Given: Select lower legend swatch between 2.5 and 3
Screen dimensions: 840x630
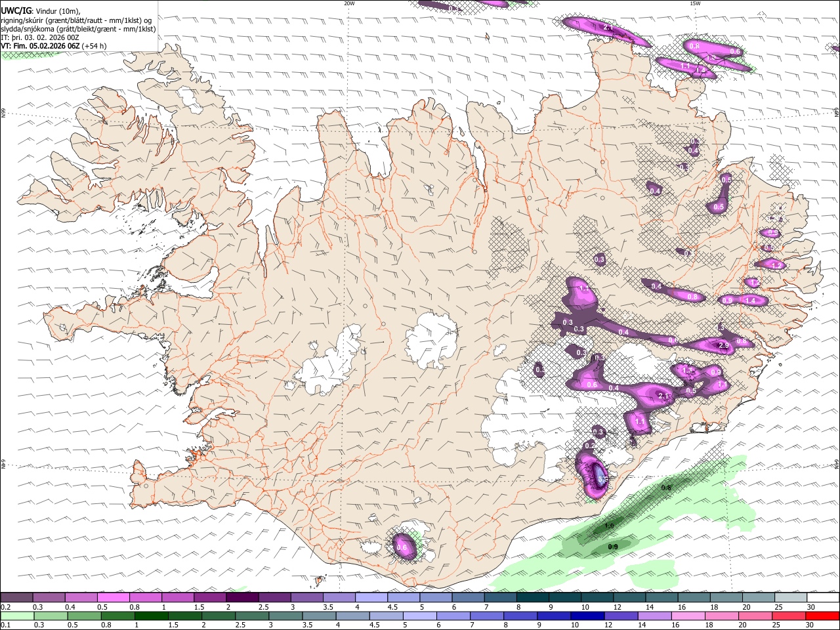Looking at the screenshot, I should [x=252, y=616].
